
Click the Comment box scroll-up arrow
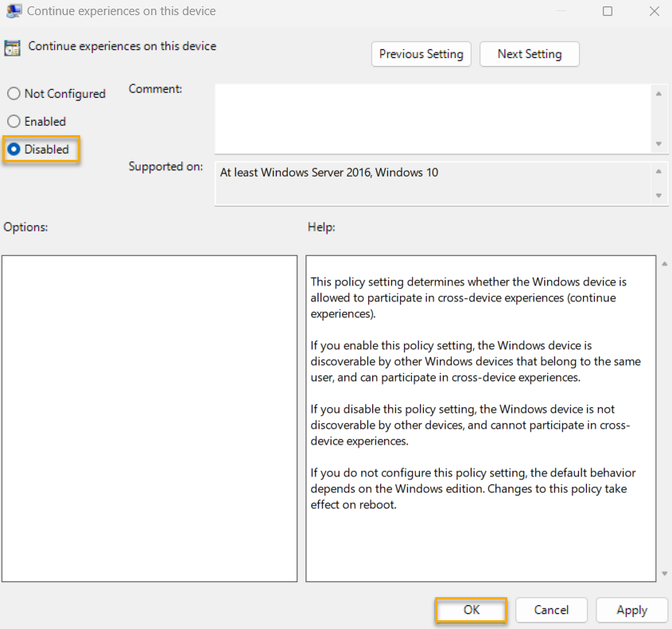tap(659, 93)
